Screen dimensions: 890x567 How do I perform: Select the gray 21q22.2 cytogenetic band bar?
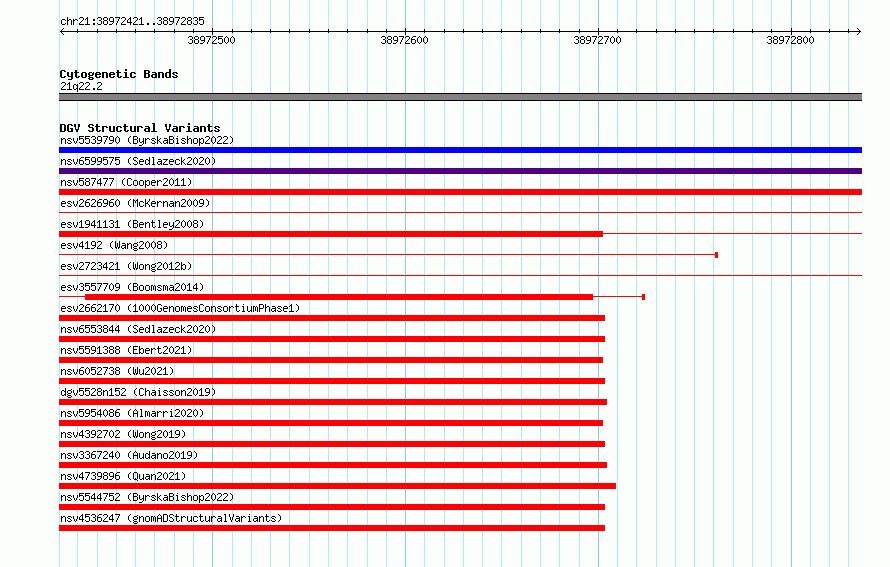pyautogui.click(x=460, y=97)
